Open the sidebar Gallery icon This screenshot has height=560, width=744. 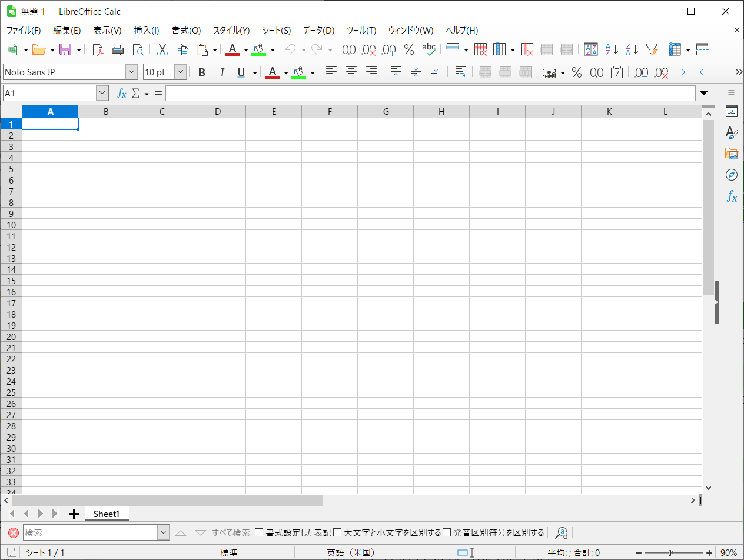pos(731,154)
